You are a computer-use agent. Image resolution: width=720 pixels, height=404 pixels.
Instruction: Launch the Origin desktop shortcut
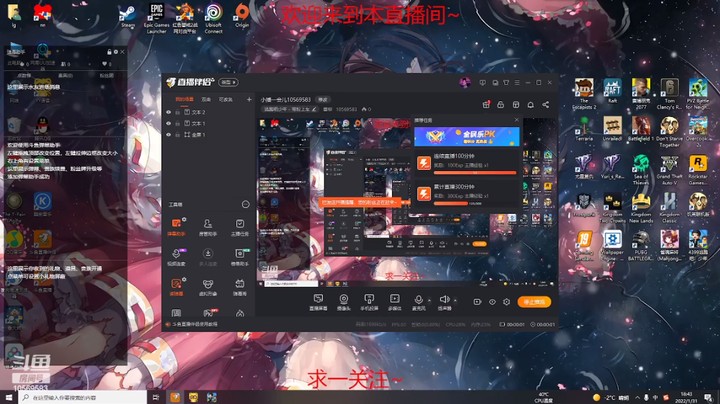click(x=242, y=16)
